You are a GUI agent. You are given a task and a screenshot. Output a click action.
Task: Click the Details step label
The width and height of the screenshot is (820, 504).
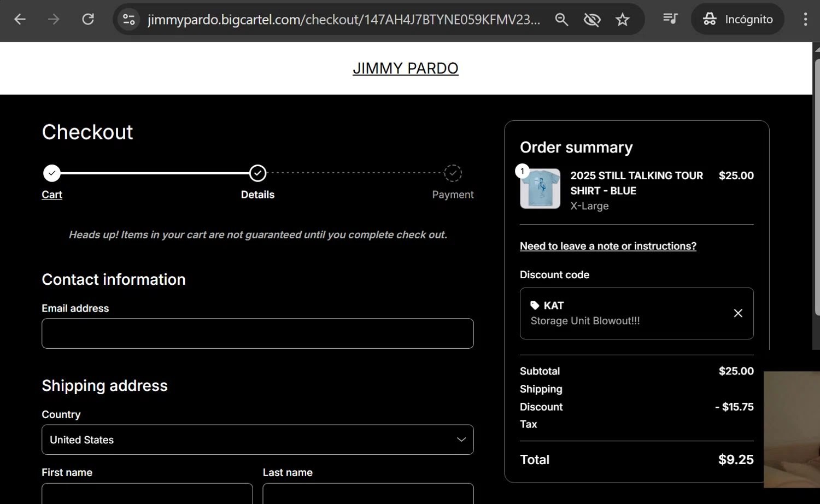(258, 195)
